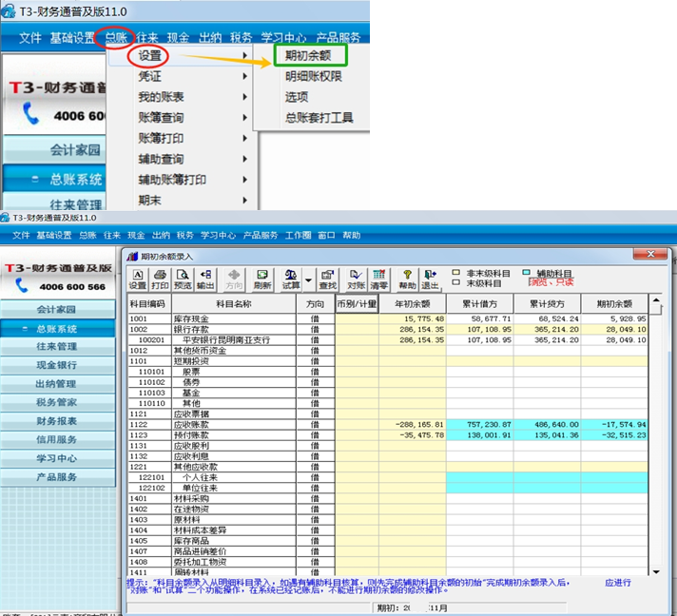The image size is (677, 616).
Task: Click the 输出 export icon
Action: (205, 279)
